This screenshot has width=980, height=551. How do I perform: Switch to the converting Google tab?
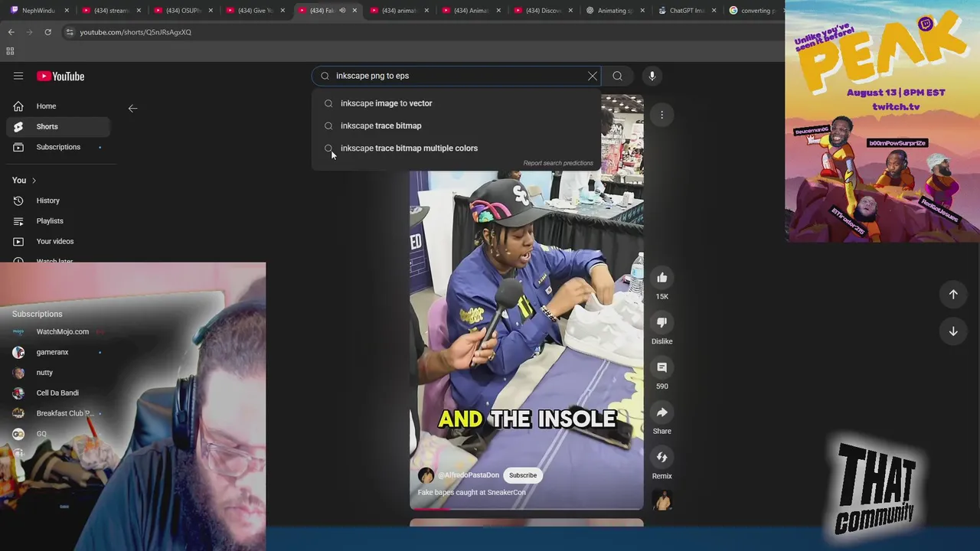(x=754, y=11)
